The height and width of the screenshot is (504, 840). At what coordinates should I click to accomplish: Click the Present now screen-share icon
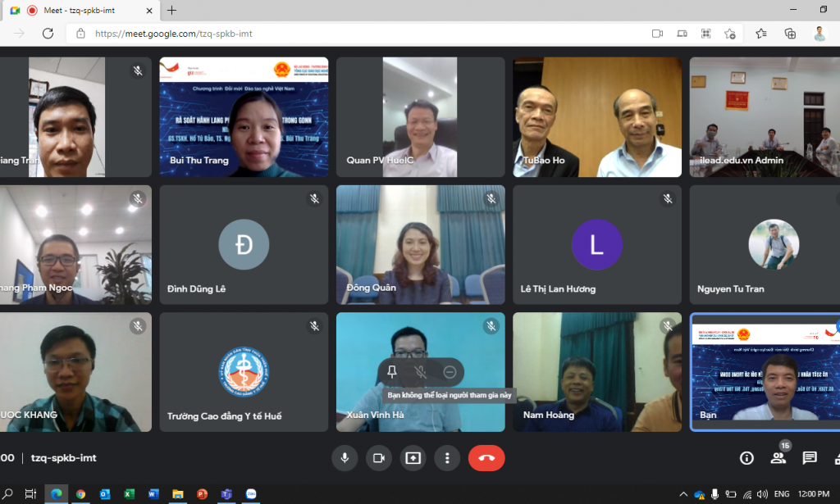(x=413, y=458)
